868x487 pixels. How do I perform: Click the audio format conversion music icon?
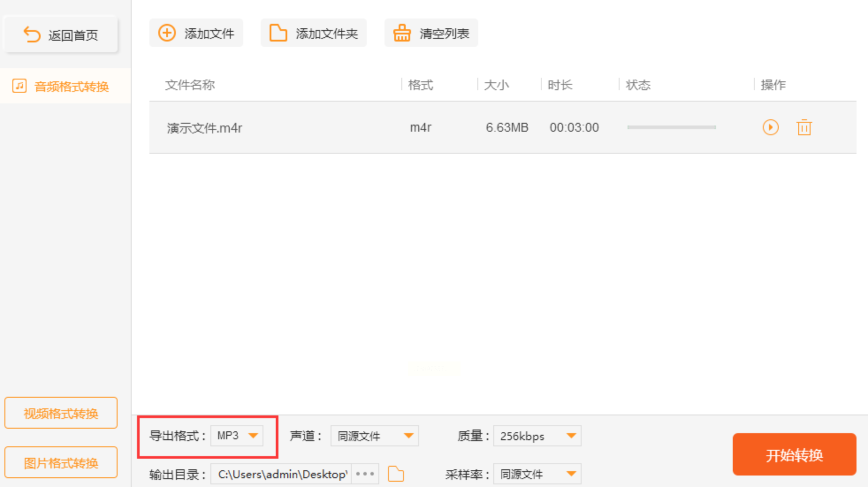(x=19, y=86)
